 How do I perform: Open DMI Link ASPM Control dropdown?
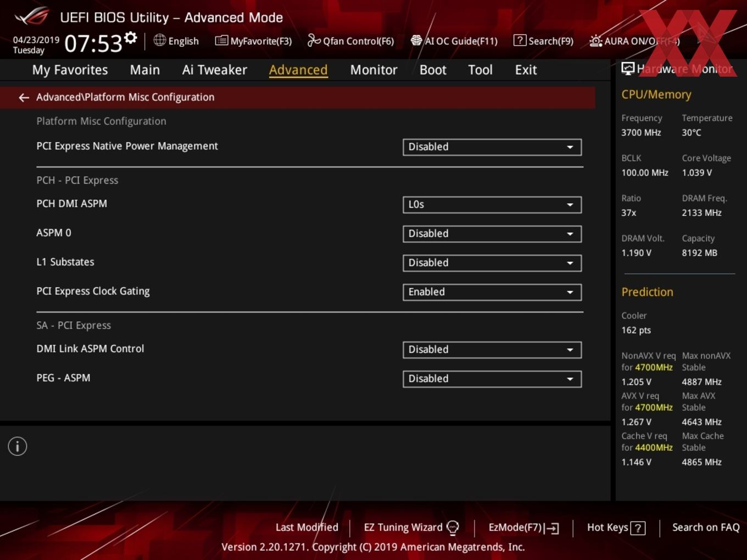tap(492, 350)
